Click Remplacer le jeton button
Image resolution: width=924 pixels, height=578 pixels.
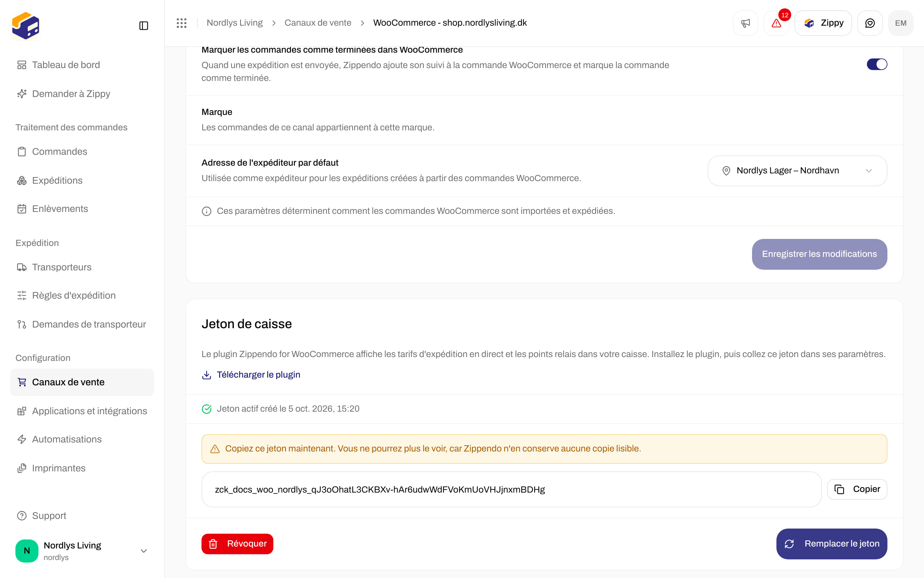832,544
